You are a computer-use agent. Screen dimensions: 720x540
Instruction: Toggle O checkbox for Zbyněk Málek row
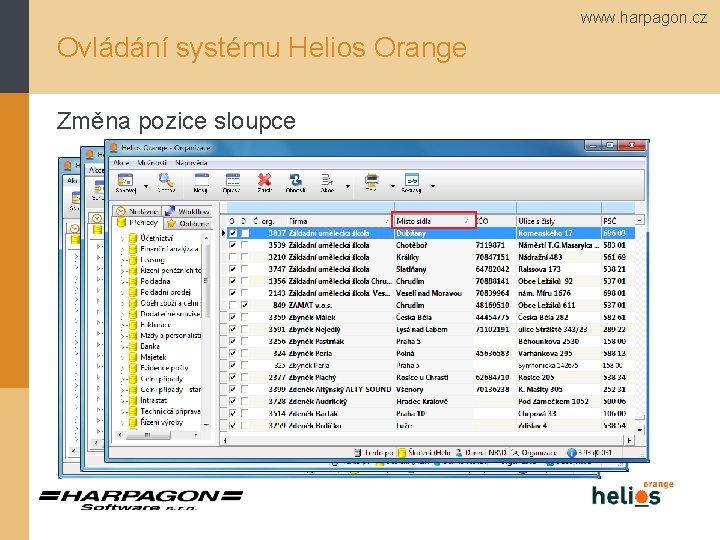pos(233,317)
